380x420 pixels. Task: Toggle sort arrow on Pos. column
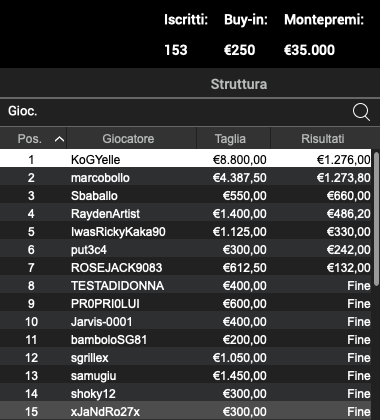click(x=59, y=139)
